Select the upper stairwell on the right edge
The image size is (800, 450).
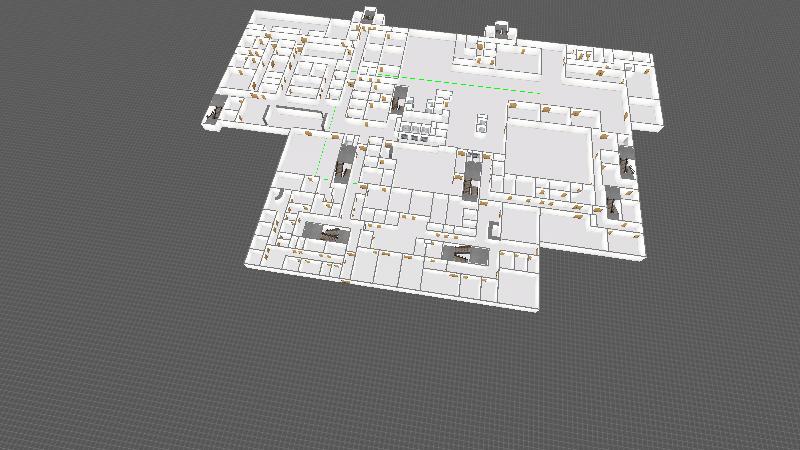[627, 161]
